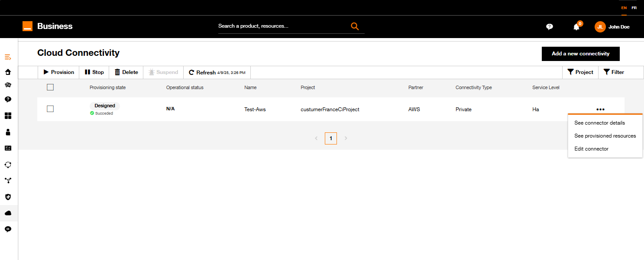Viewport: 644px width, 260px height.
Task: Open the notifications bell
Action: click(x=576, y=27)
